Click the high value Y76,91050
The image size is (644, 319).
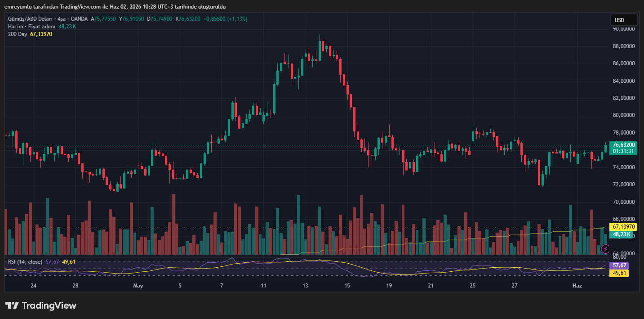132,19
